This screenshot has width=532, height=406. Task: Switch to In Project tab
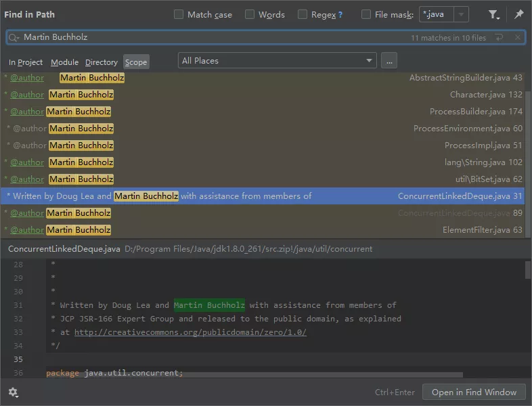(x=26, y=62)
